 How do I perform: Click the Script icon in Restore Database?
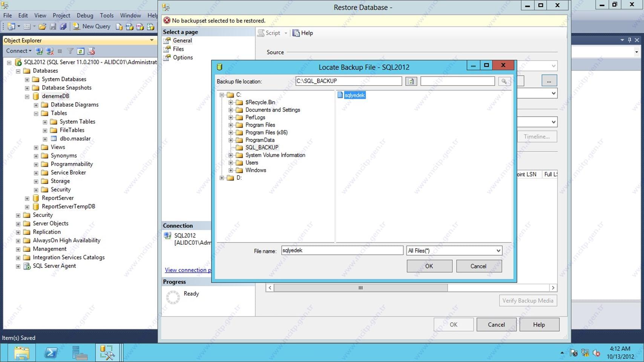pos(261,33)
